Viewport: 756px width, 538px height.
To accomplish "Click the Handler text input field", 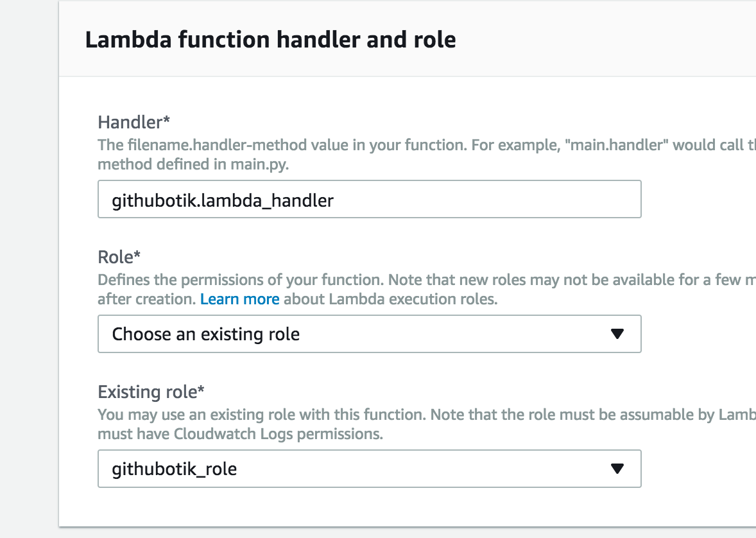I will [x=369, y=199].
